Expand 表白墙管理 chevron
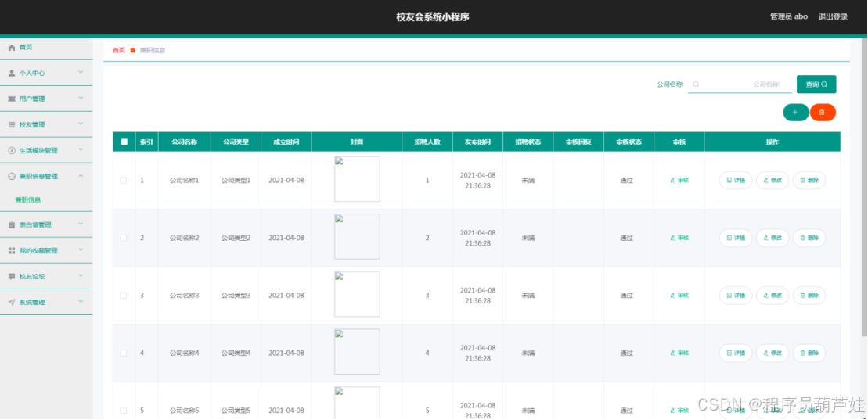868x420 pixels. click(81, 224)
